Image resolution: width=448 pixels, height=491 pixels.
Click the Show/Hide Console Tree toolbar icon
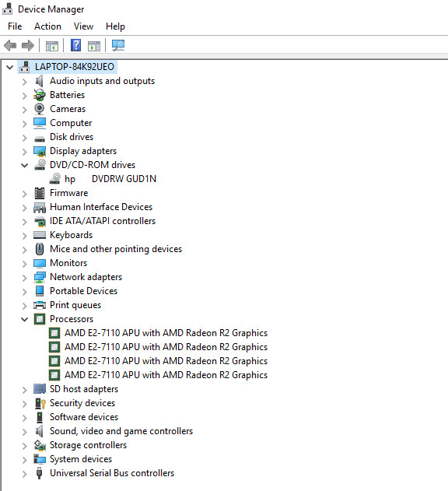point(52,46)
